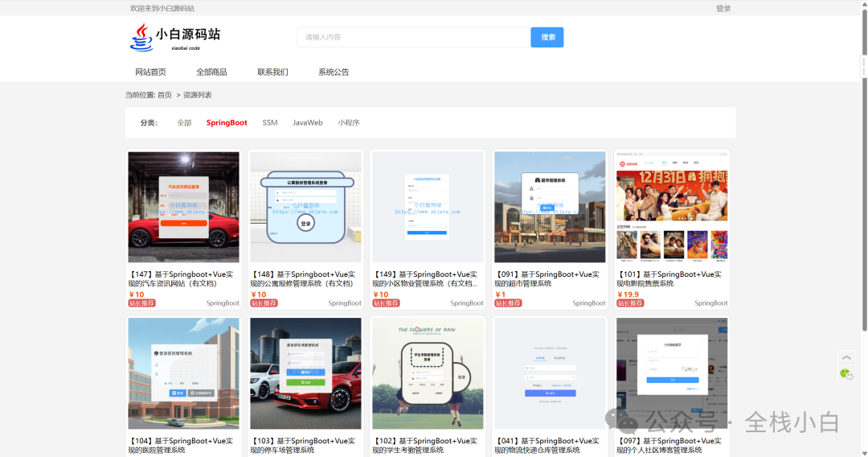Click the 站长推荐 badge on item 【148】
Screen dimensions: 868x457
click(x=264, y=303)
